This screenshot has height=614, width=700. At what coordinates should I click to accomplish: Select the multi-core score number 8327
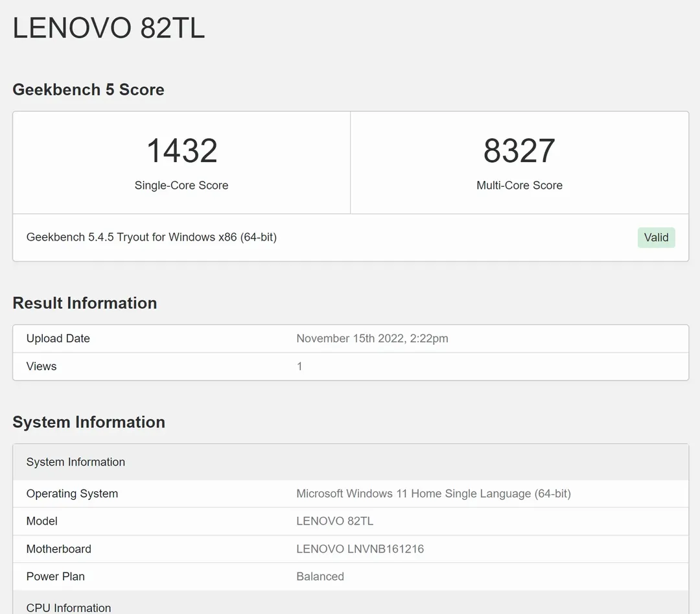(x=519, y=150)
